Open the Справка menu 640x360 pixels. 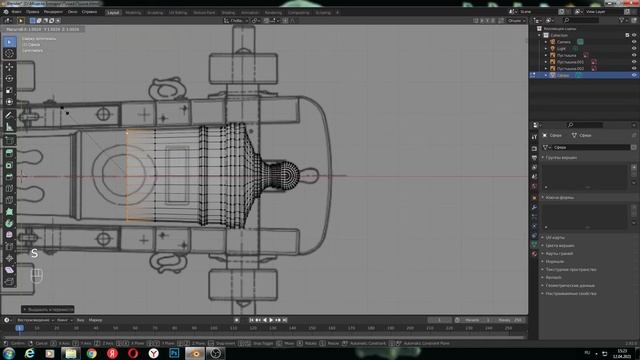pos(89,12)
